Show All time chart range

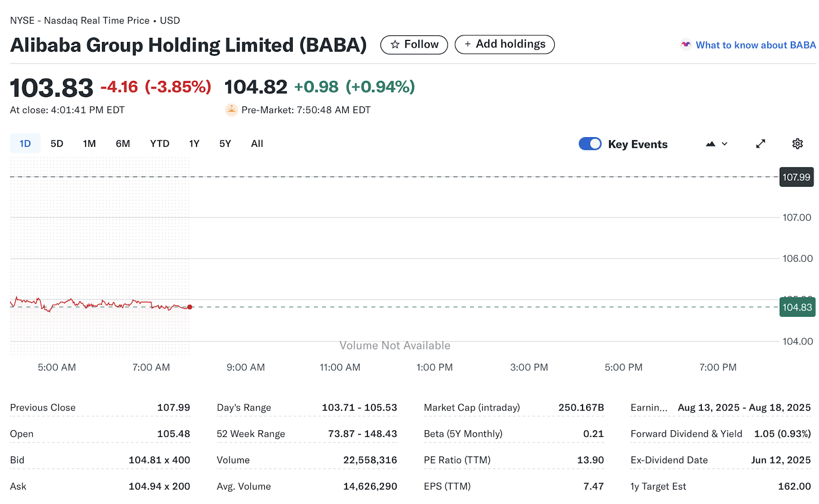257,144
